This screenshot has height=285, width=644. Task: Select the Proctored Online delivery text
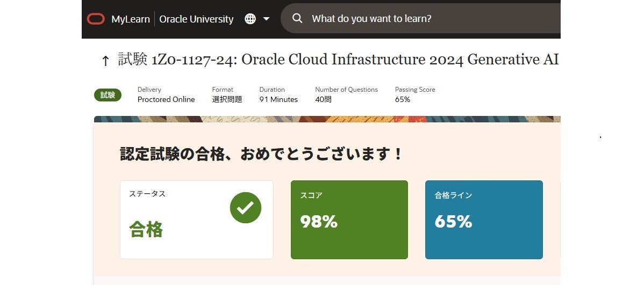click(x=166, y=99)
